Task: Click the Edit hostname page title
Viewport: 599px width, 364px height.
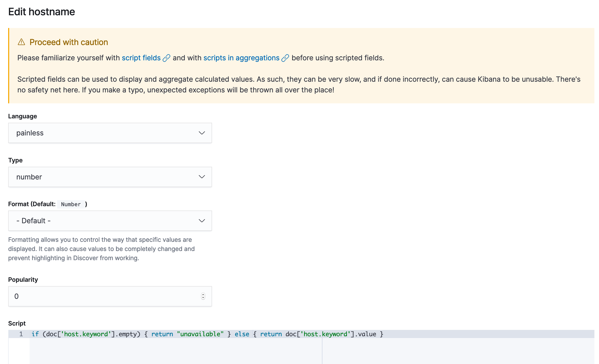Action: 42,12
